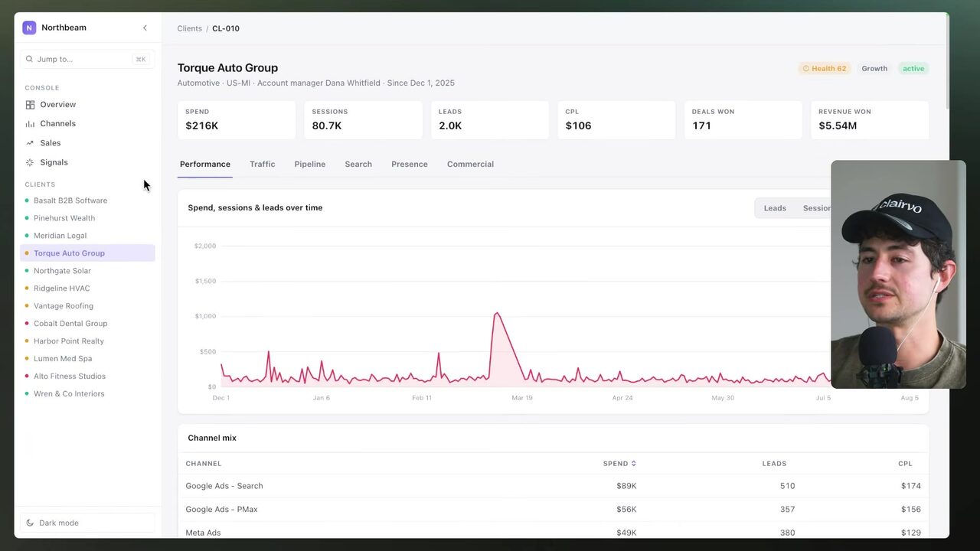Viewport: 980px width, 551px height.
Task: Click the Northbeam logo icon
Action: [29, 28]
